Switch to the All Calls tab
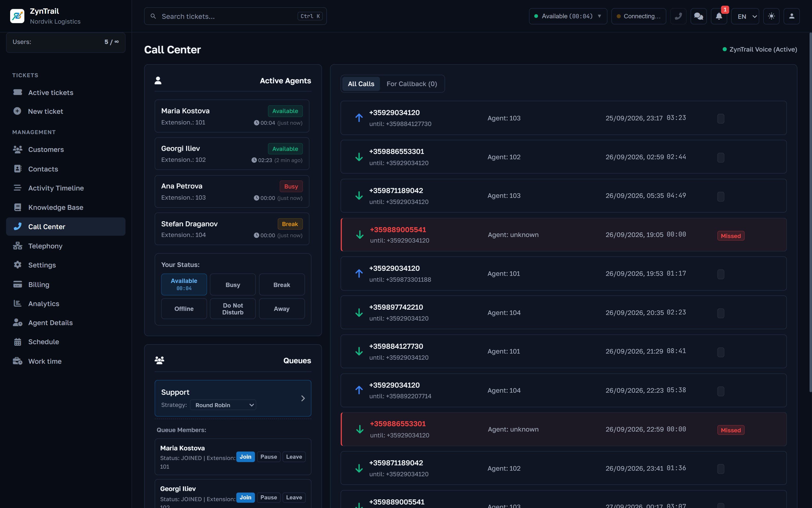Screen dimensions: 812x508 [361, 84]
